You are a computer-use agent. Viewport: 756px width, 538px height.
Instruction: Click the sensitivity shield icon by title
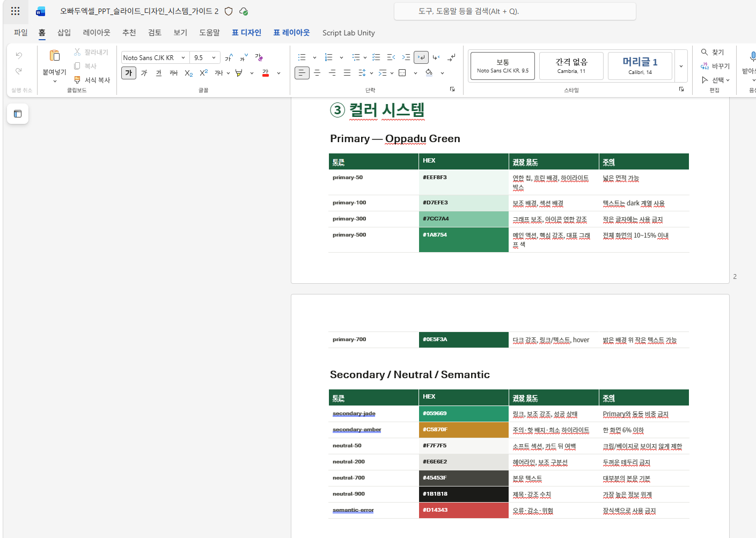coord(229,11)
